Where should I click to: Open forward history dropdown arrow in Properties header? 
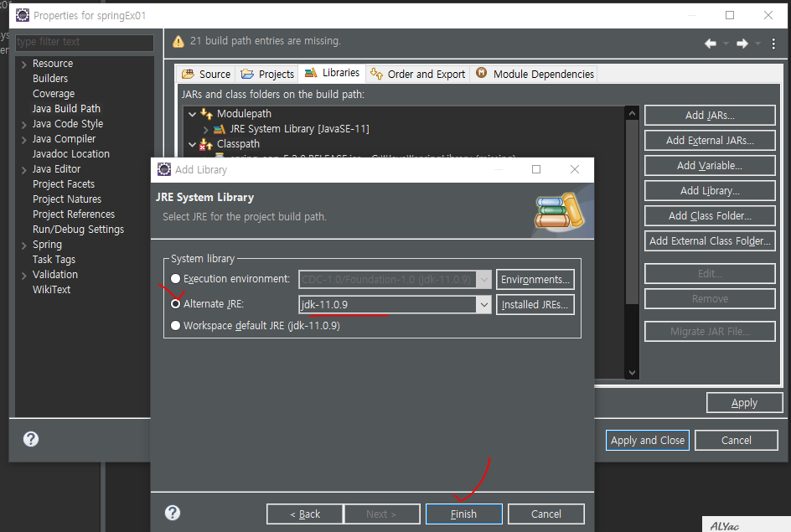757,44
